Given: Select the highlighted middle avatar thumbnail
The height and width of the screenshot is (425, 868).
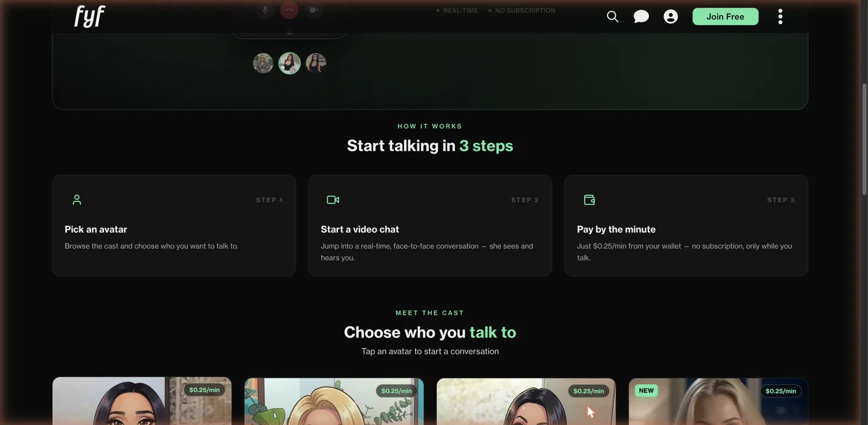Looking at the screenshot, I should pos(290,63).
